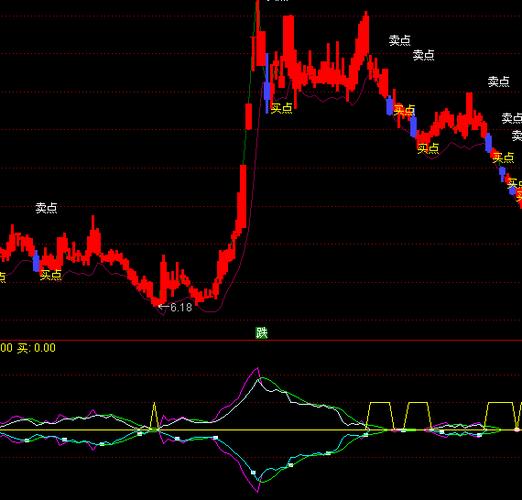Click the red horizontal divider line between chart panes
The height and width of the screenshot is (500, 522).
[x=261, y=341]
